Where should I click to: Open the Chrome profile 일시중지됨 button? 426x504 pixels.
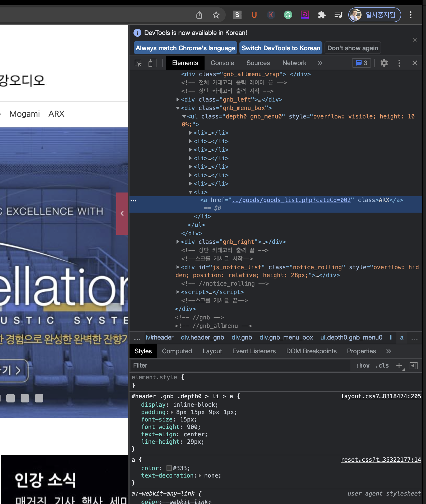tap(374, 15)
